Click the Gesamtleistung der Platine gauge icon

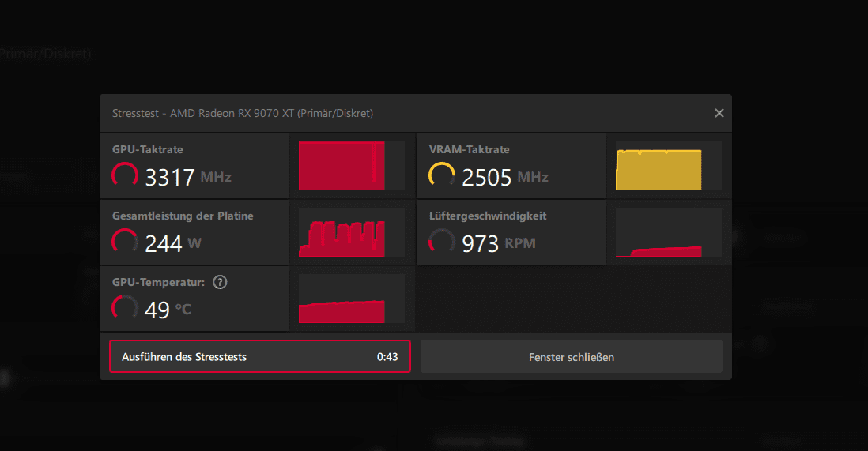[x=125, y=242]
